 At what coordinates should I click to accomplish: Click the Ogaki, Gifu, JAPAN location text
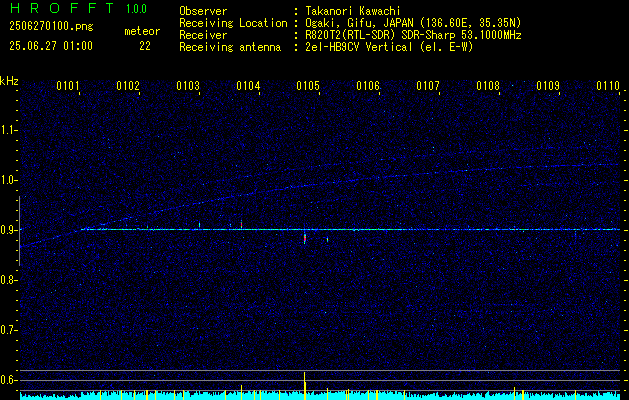413,23
